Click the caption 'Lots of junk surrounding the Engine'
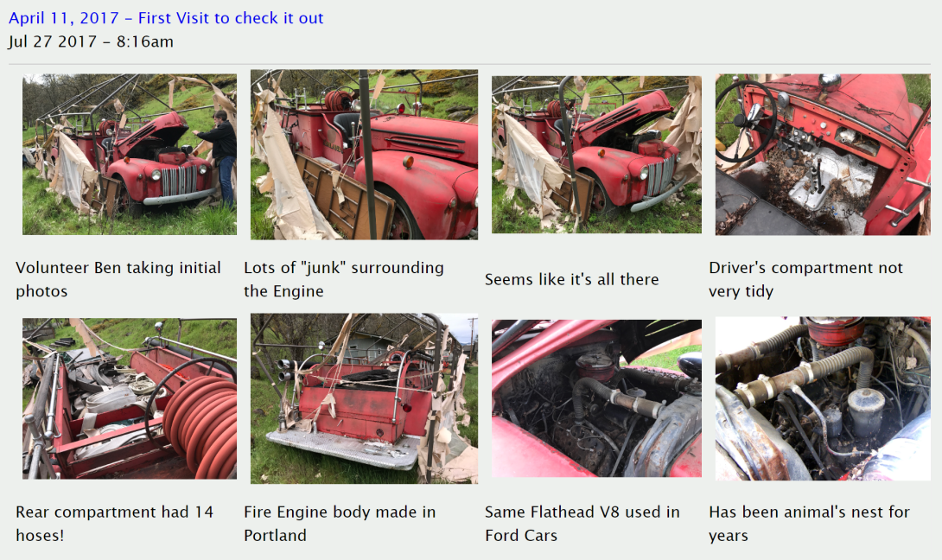942x560 pixels. click(x=344, y=279)
